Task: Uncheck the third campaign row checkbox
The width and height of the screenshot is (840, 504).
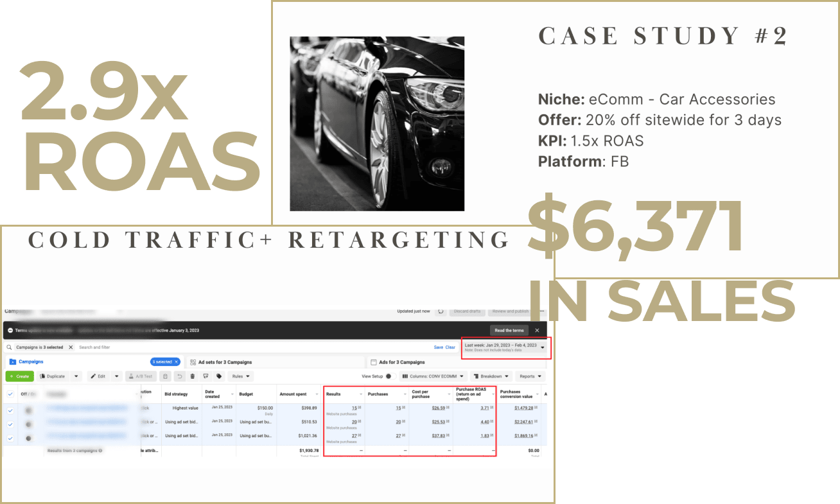Action: pos(10,438)
